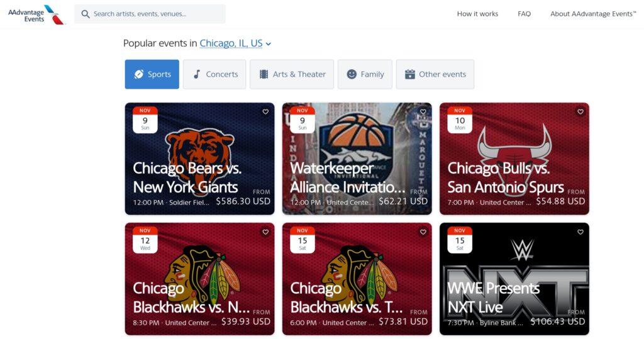
Task: Toggle the heart on Bulls vs. Spurs card
Action: 580,112
